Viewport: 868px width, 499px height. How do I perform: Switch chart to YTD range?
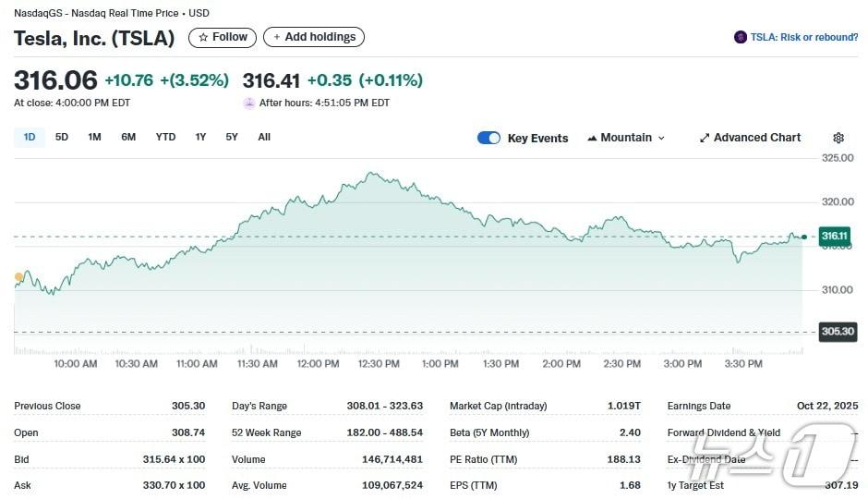(165, 137)
